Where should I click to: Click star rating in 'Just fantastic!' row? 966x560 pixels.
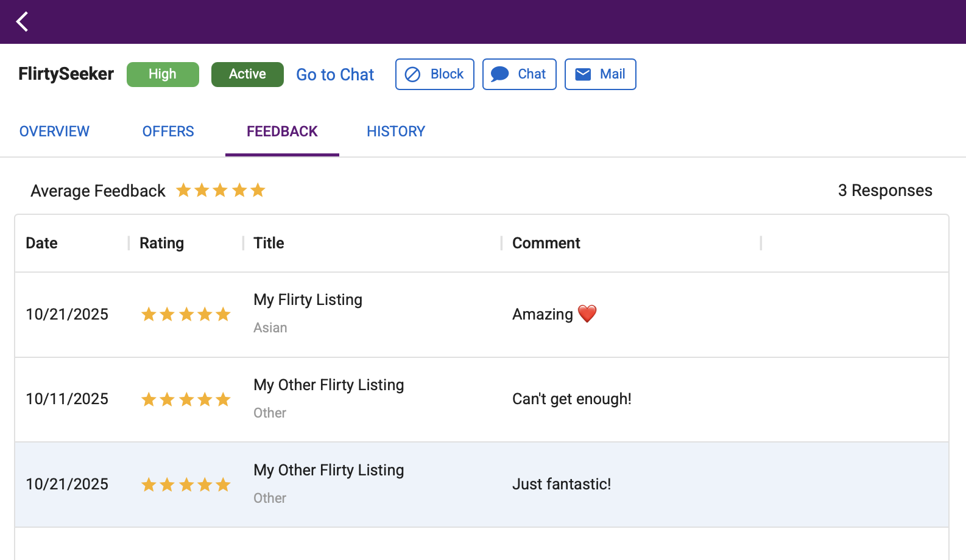(186, 485)
